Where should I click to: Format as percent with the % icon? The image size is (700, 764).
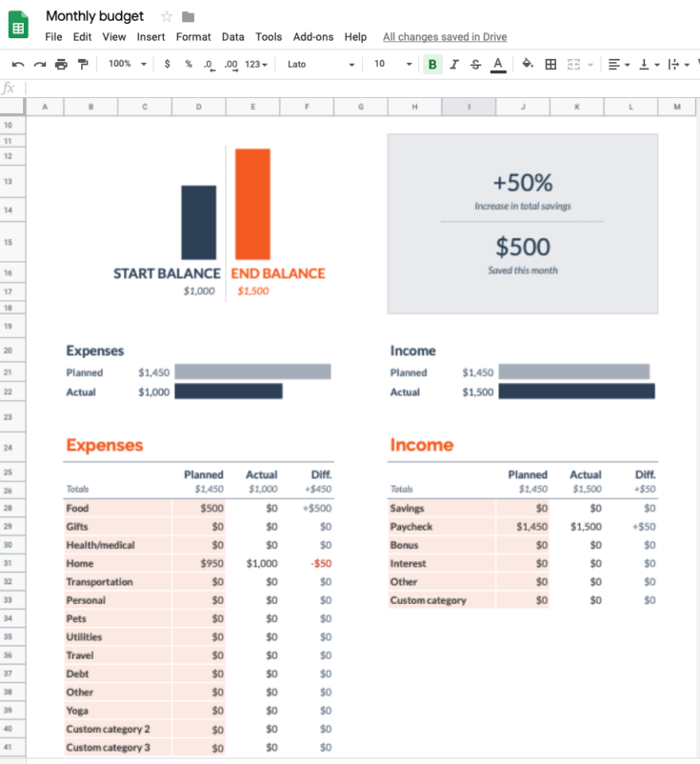[x=189, y=64]
